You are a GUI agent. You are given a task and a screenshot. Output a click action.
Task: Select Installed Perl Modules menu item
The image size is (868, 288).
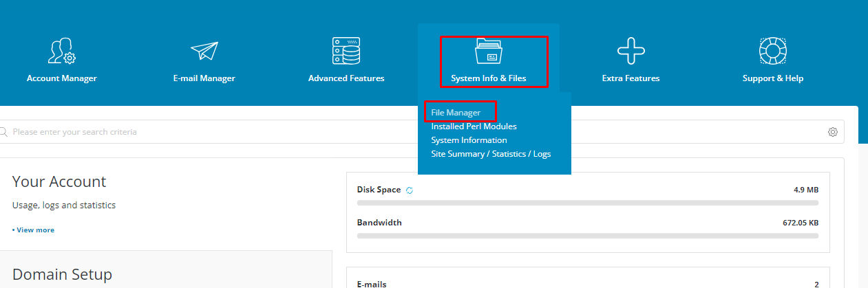coord(474,126)
